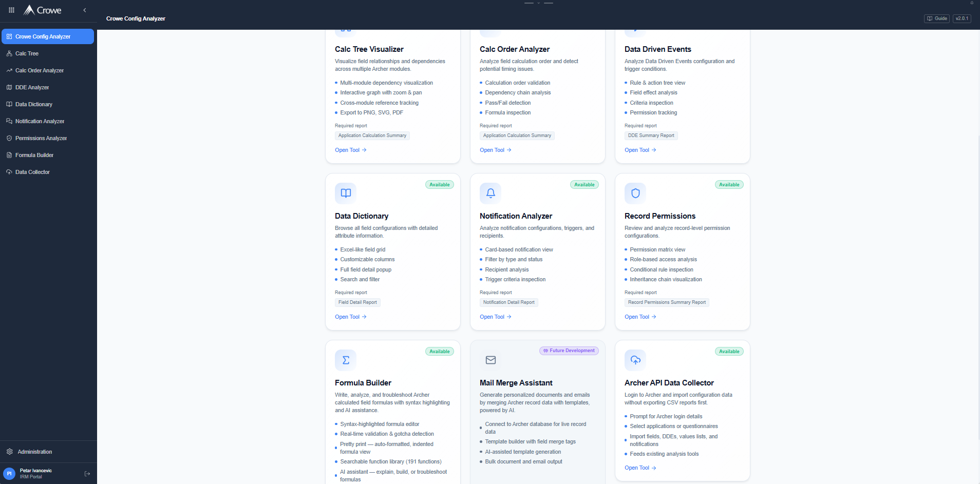The width and height of the screenshot is (980, 484).
Task: Open Tool link for Calc Tree Visualizer
Action: 351,150
